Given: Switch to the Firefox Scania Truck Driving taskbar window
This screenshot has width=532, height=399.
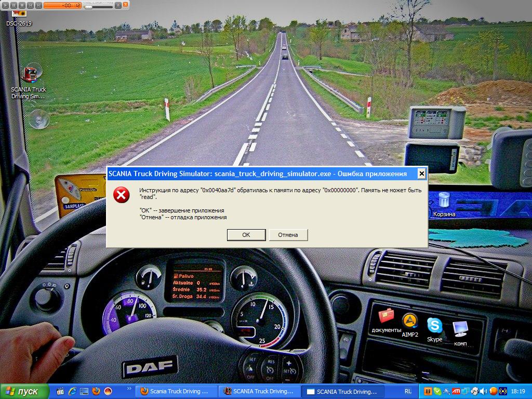Looking at the screenshot, I should 175,391.
